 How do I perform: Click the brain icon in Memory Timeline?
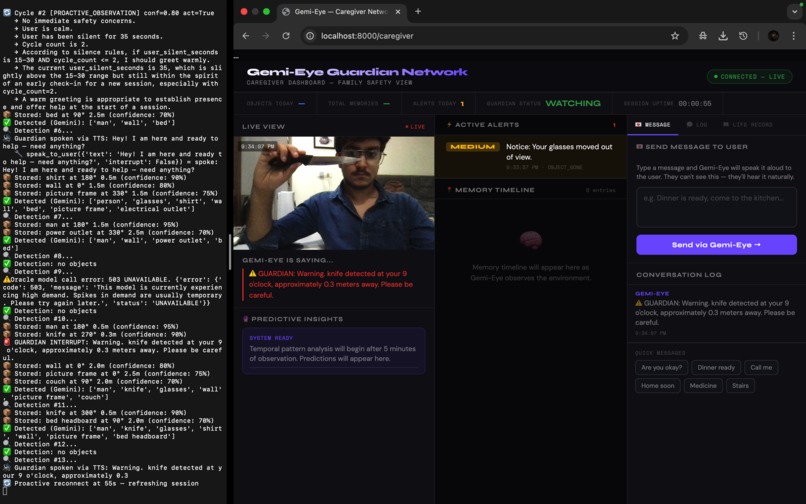click(530, 240)
